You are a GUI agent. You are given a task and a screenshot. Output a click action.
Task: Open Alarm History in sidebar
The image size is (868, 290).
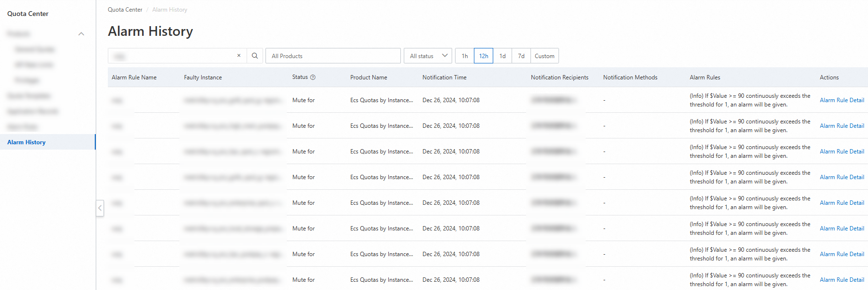pyautogui.click(x=47, y=142)
